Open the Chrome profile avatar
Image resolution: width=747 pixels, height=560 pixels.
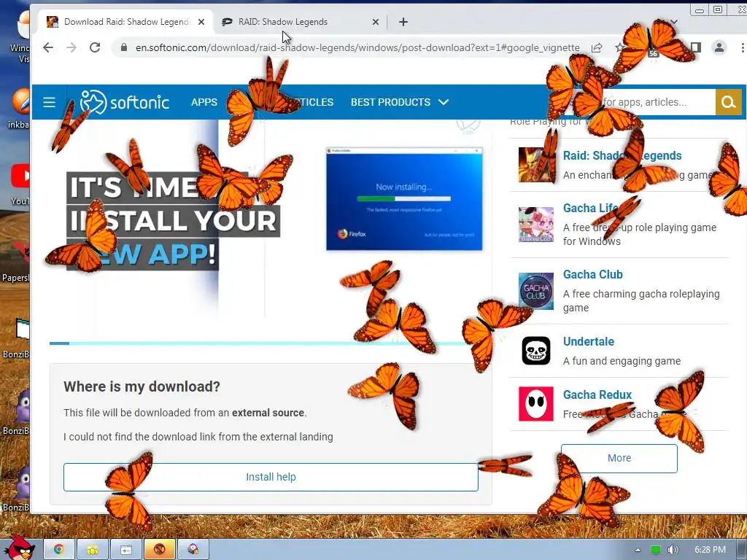coord(719,47)
